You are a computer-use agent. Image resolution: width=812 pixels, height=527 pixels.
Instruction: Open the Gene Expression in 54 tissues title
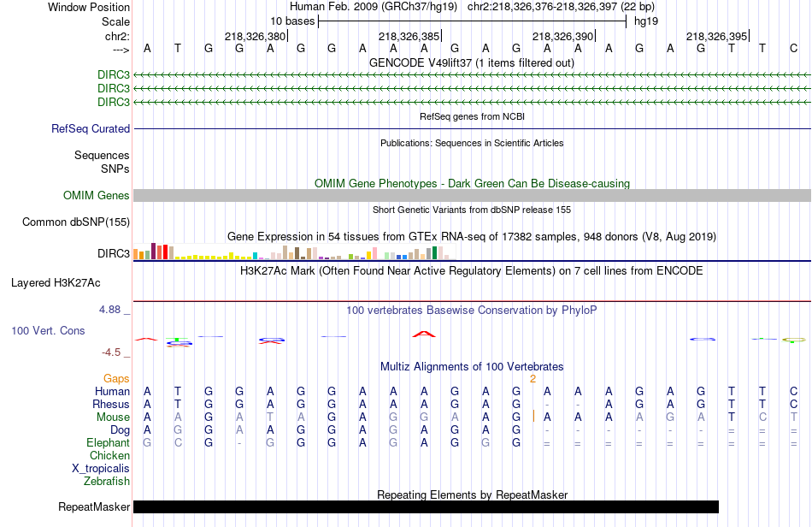click(x=472, y=237)
